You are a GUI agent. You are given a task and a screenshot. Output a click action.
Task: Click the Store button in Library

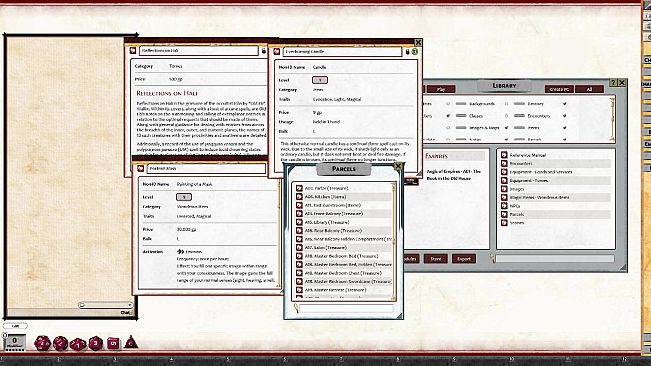coord(436,259)
